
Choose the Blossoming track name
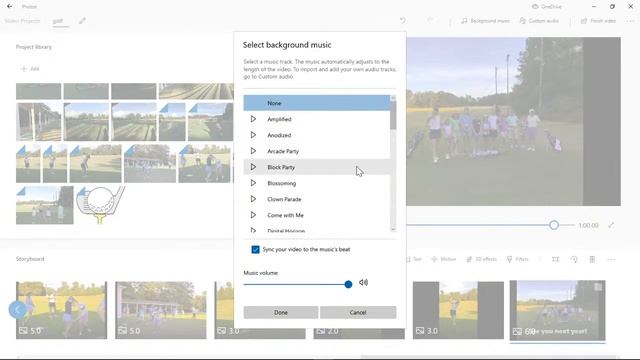[282, 183]
